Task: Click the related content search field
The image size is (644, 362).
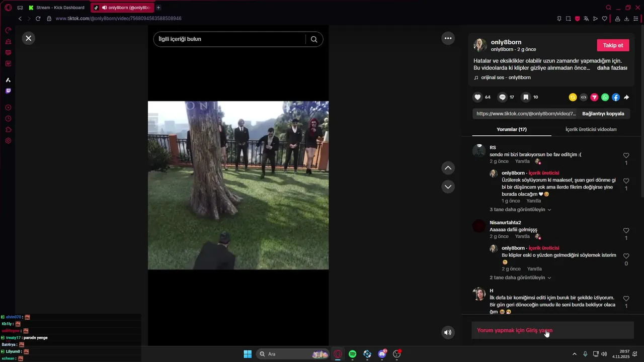Action: [x=229, y=39]
